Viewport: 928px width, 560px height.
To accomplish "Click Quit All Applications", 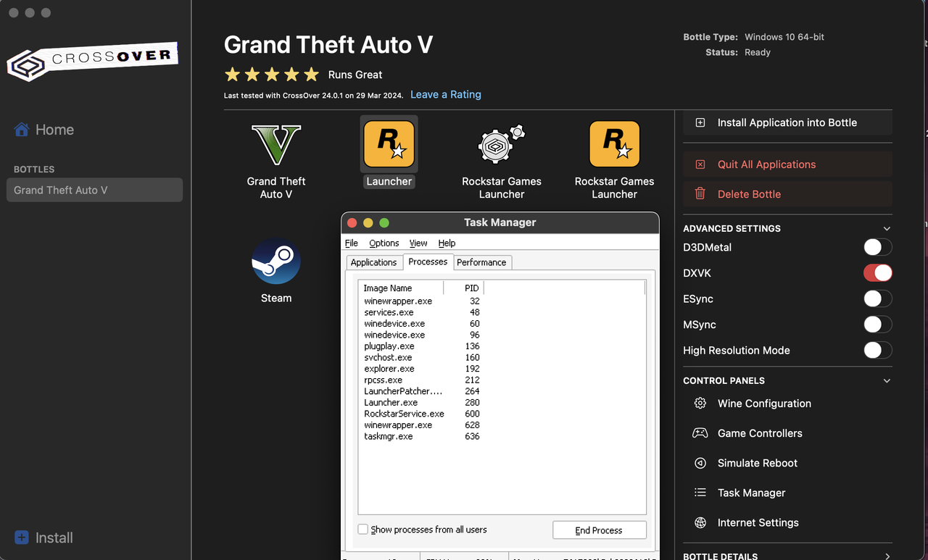I will (x=787, y=164).
